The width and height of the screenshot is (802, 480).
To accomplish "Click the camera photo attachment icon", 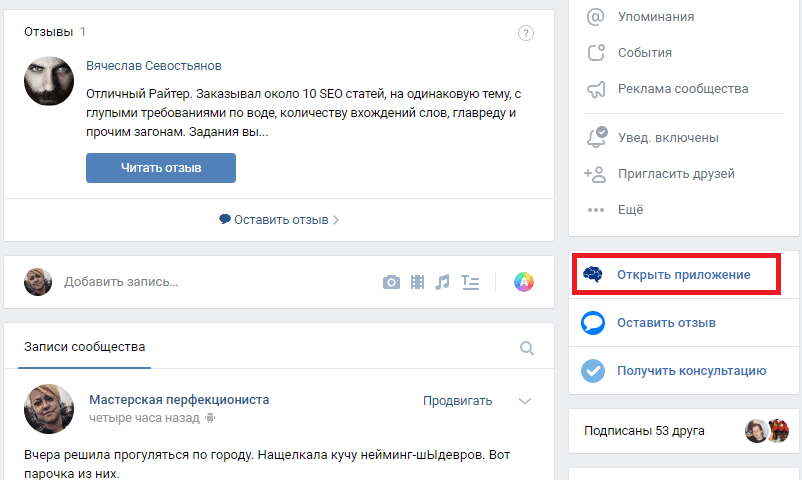I will [x=392, y=282].
